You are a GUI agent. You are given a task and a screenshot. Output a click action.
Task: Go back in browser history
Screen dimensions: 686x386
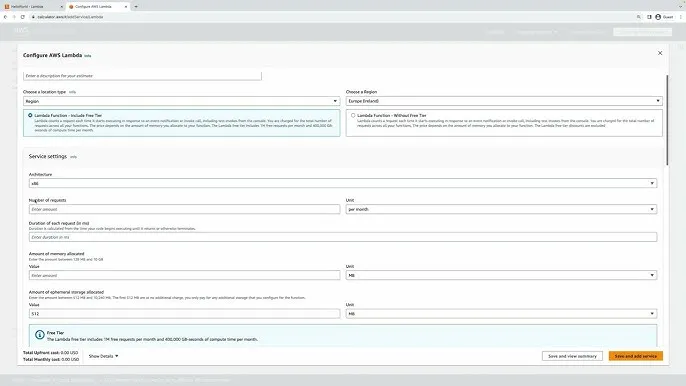tap(5, 17)
